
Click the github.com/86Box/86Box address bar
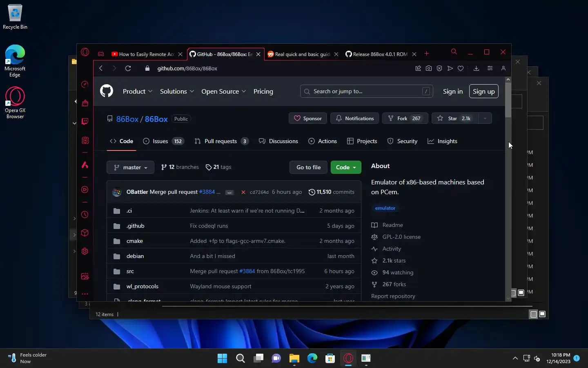(187, 68)
